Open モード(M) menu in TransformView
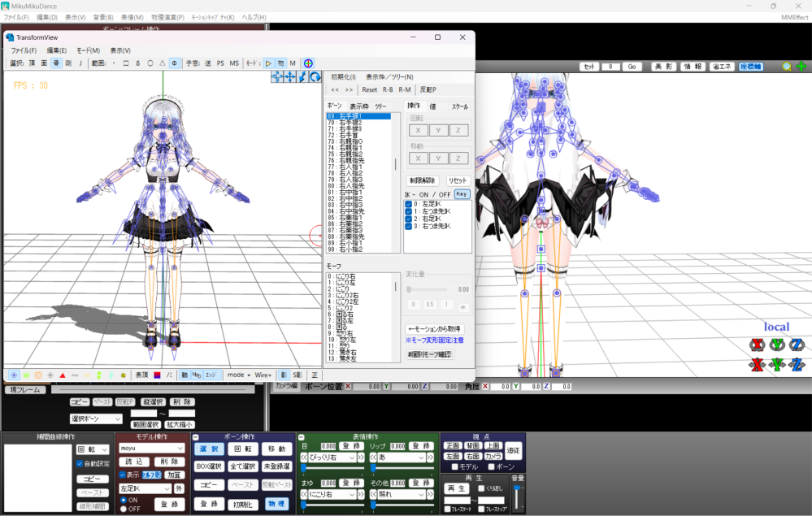The height and width of the screenshot is (516, 812). [88, 50]
